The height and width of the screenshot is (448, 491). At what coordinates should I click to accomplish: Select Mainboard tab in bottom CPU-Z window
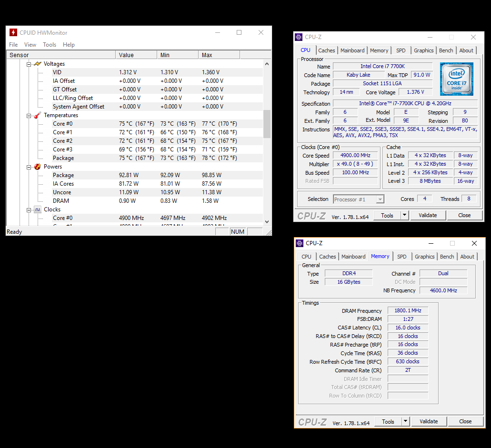point(353,257)
